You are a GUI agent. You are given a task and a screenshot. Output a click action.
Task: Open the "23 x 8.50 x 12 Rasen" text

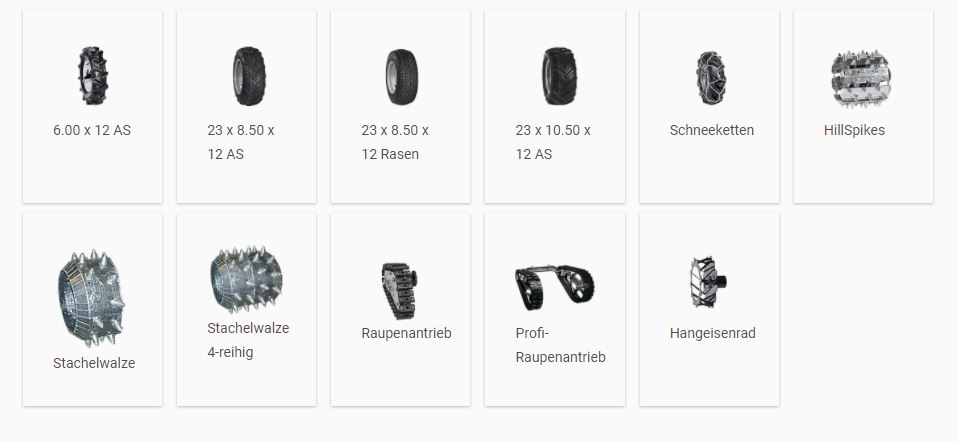(x=395, y=142)
